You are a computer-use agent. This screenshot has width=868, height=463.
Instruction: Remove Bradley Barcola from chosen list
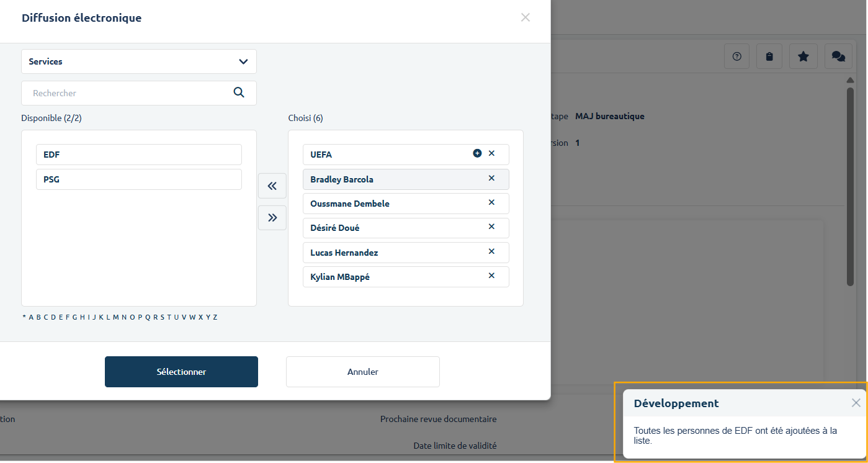[491, 178]
